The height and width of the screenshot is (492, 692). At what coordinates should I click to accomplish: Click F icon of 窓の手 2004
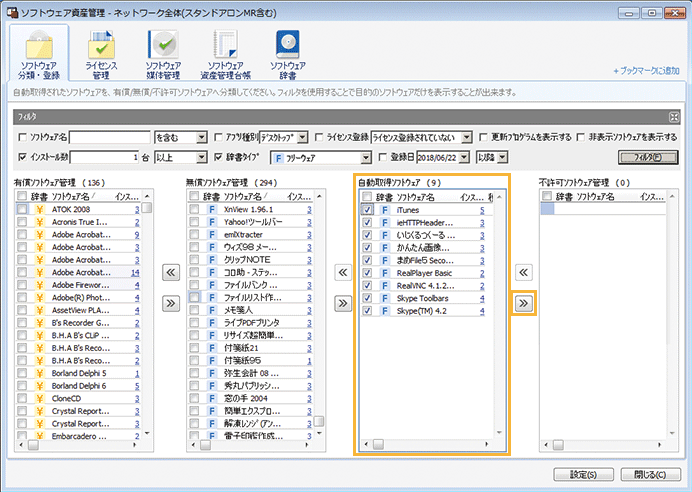212,398
